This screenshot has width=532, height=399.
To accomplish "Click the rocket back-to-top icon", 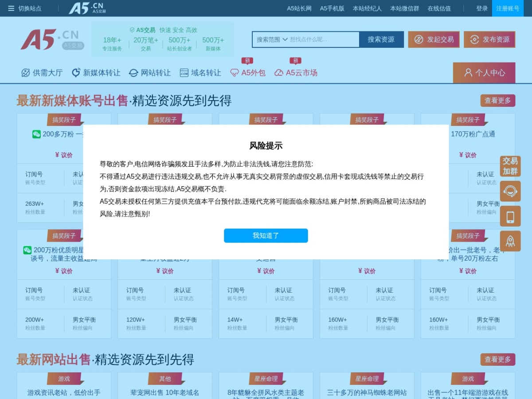I will coord(510,241).
